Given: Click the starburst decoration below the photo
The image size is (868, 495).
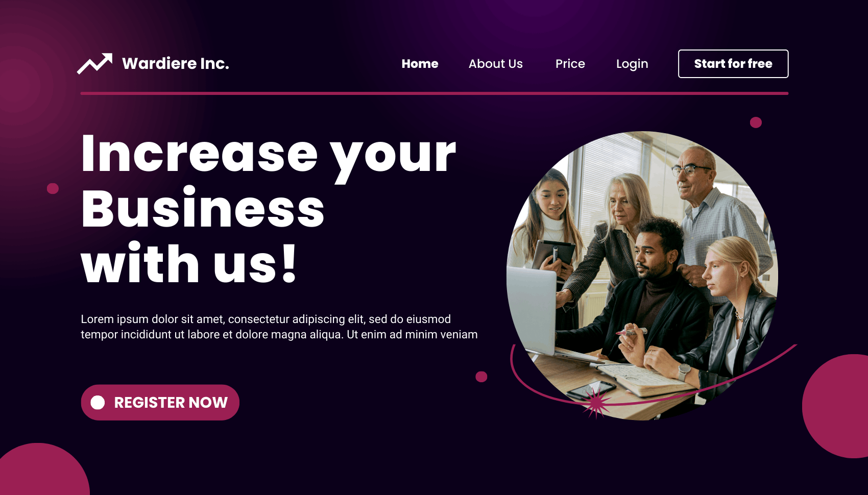Looking at the screenshot, I should click(x=596, y=403).
